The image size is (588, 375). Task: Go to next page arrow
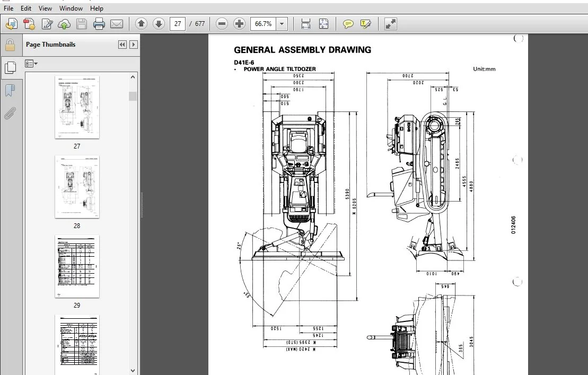[159, 24]
